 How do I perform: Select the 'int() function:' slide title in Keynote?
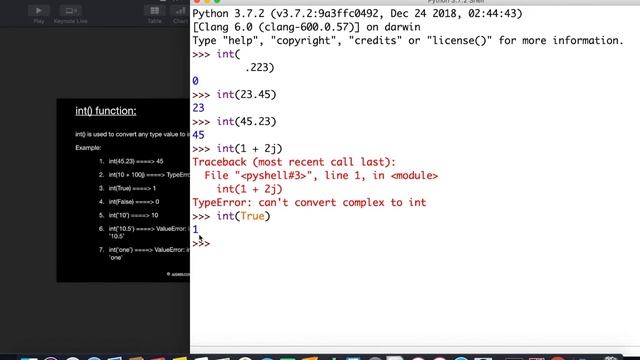pyautogui.click(x=106, y=111)
